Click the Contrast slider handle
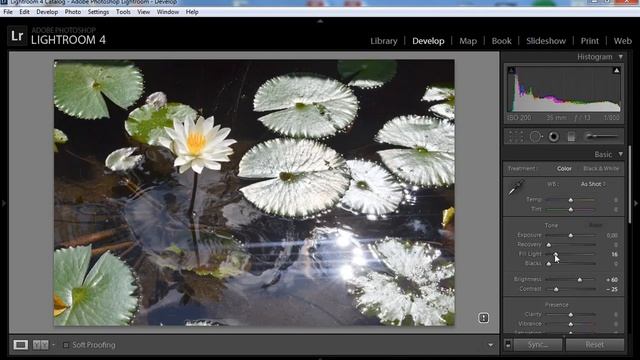The width and height of the screenshot is (640, 360). tap(556, 289)
